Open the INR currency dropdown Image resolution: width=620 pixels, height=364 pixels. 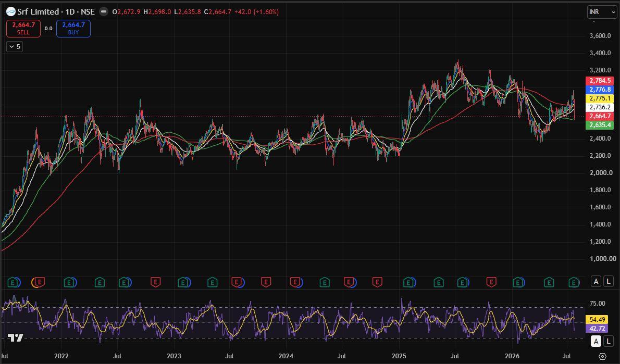click(x=602, y=12)
